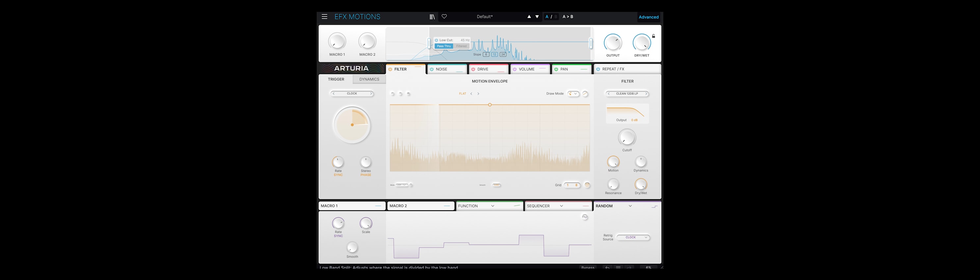Open the FUNCTION modulator dropdown chevron
The width and height of the screenshot is (980, 280).
click(x=492, y=206)
